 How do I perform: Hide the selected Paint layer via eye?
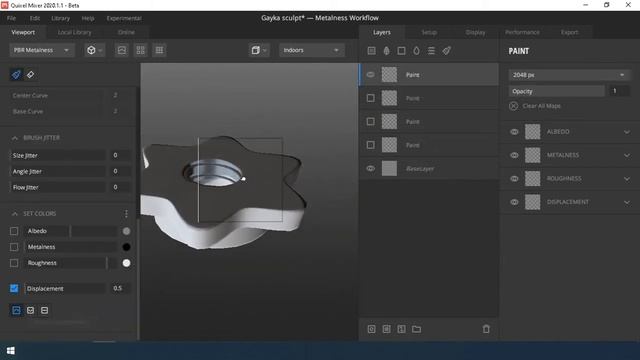(x=370, y=75)
